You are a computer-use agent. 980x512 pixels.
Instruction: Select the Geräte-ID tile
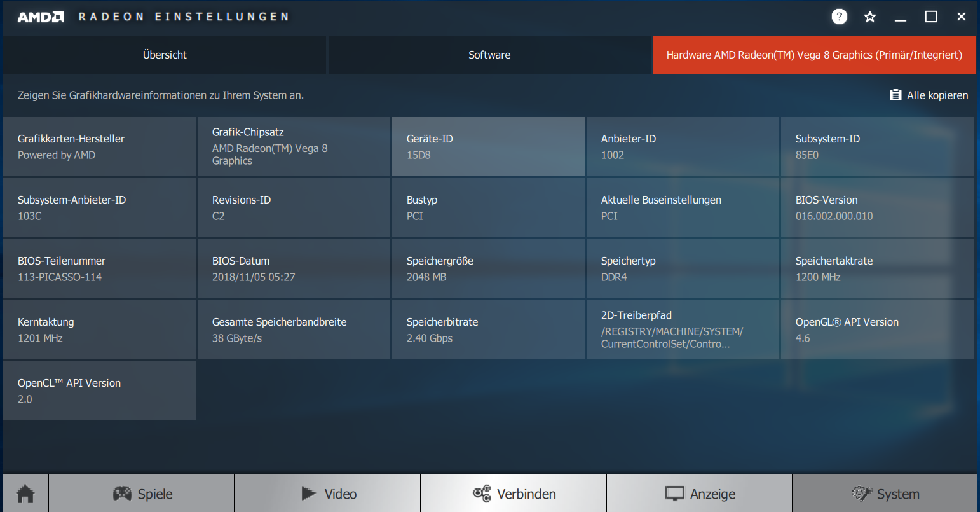click(488, 146)
